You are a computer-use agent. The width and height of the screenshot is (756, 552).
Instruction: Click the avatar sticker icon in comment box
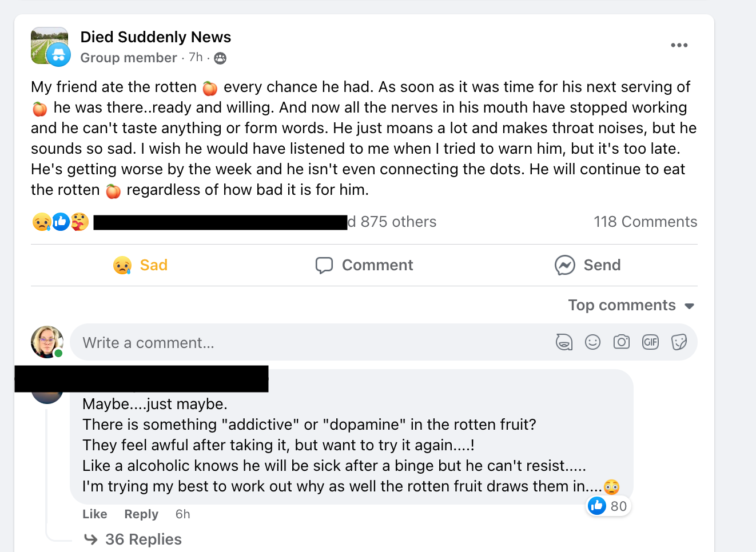(x=564, y=342)
